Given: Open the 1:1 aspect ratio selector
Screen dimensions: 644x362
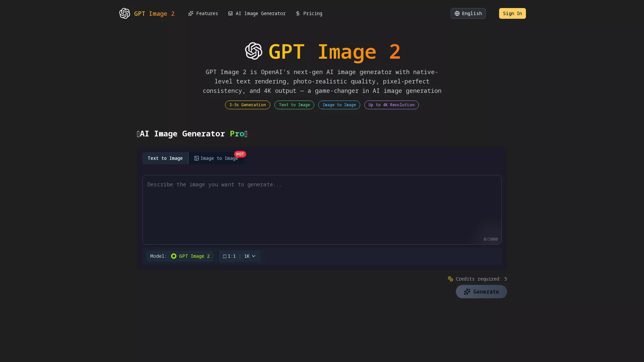Looking at the screenshot, I should pyautogui.click(x=229, y=256).
